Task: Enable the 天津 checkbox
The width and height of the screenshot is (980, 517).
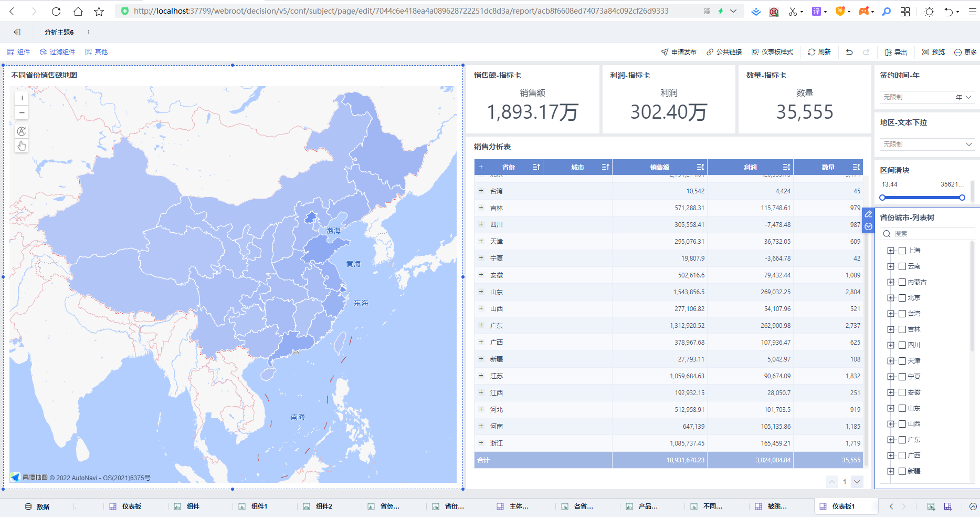Action: (x=902, y=361)
